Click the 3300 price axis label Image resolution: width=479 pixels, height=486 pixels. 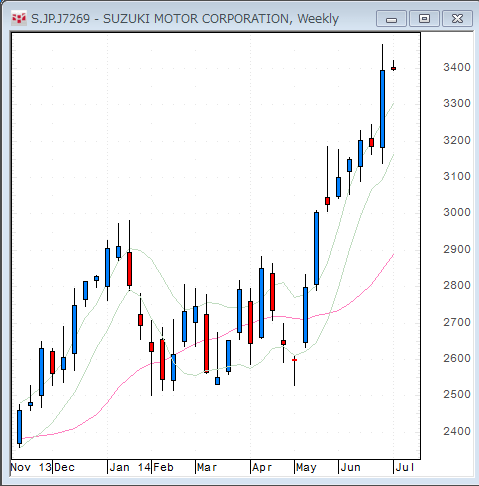tap(457, 104)
